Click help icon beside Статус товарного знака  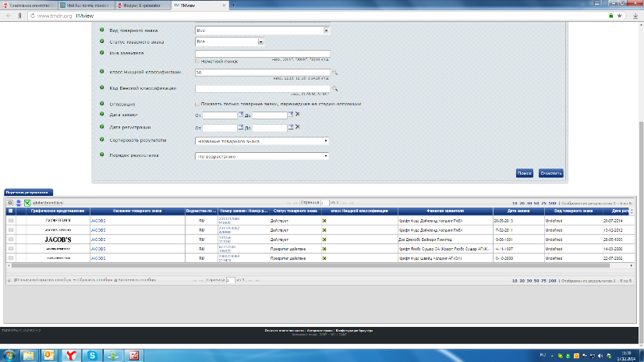click(102, 41)
